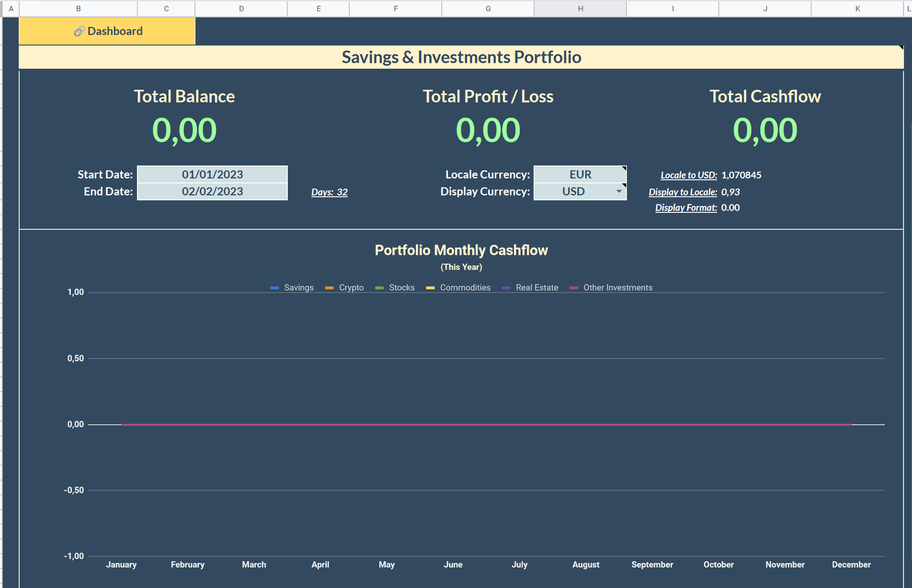The width and height of the screenshot is (912, 588).
Task: Click the Display Format link
Action: point(686,207)
